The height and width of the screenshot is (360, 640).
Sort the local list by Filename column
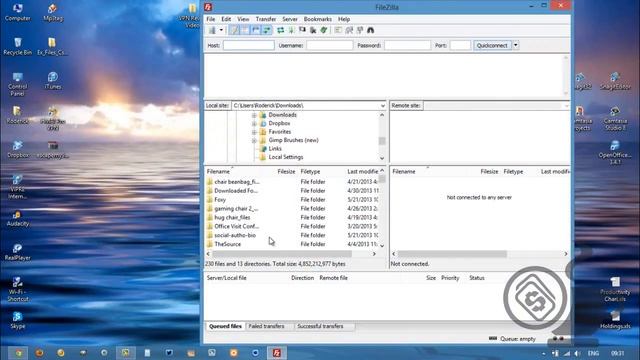pos(218,172)
